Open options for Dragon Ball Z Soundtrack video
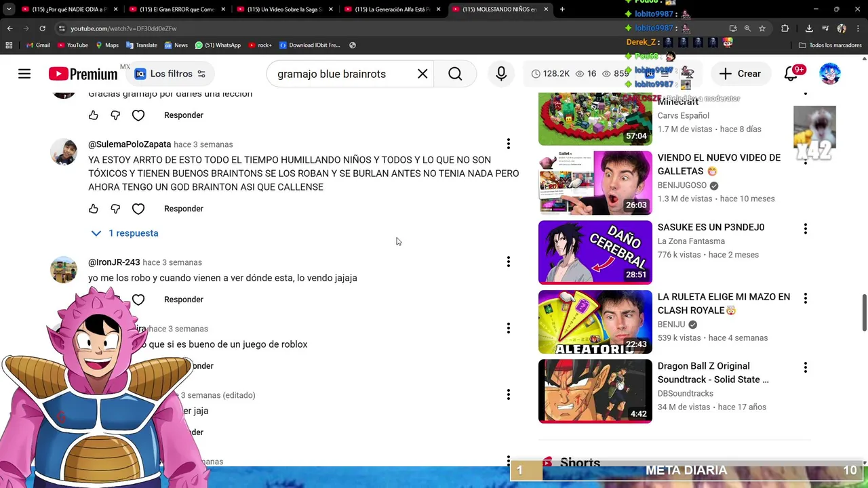Screen dimensions: 868x488 (805, 367)
